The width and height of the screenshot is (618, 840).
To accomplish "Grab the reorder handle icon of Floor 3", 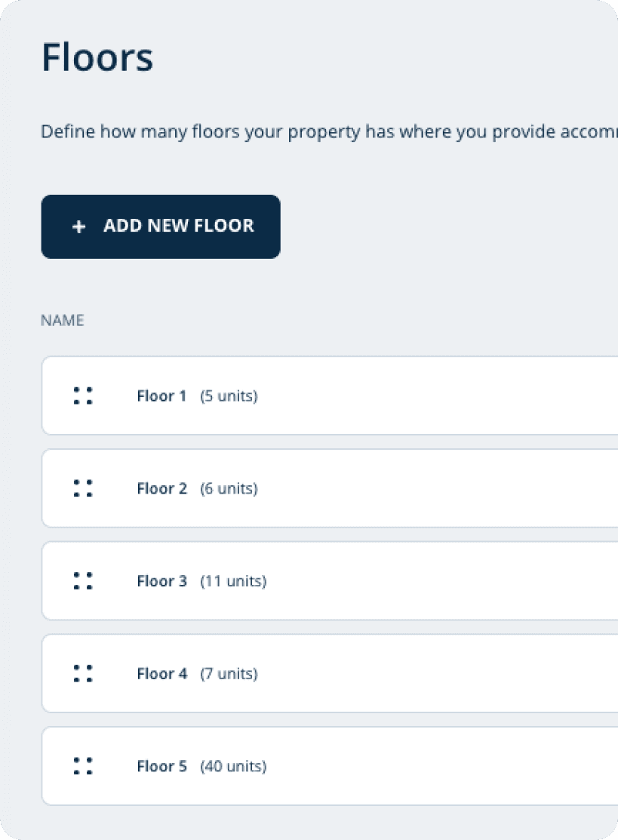I will click(x=83, y=580).
